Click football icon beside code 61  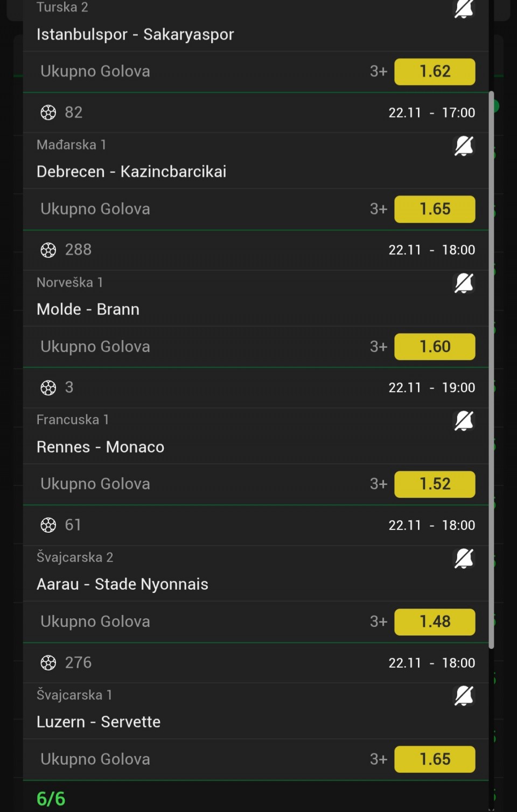(x=48, y=525)
